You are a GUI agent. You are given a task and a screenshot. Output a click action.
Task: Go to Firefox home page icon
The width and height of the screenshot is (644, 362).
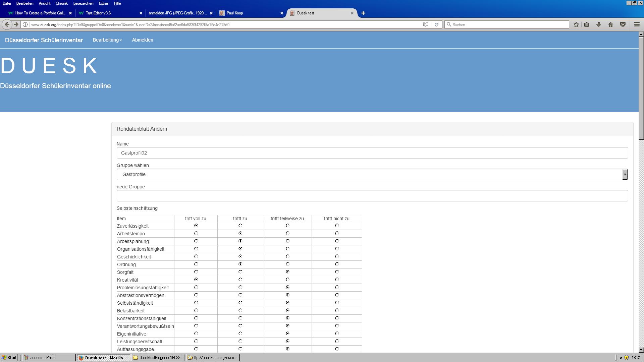[x=610, y=24]
